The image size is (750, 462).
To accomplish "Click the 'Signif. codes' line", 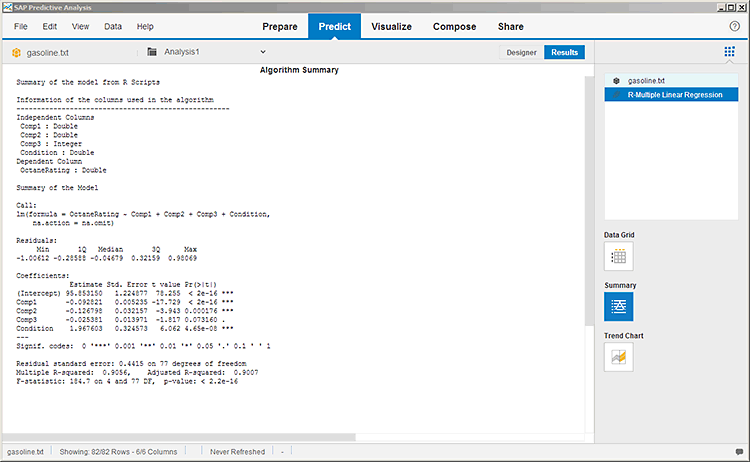I will [143, 346].
